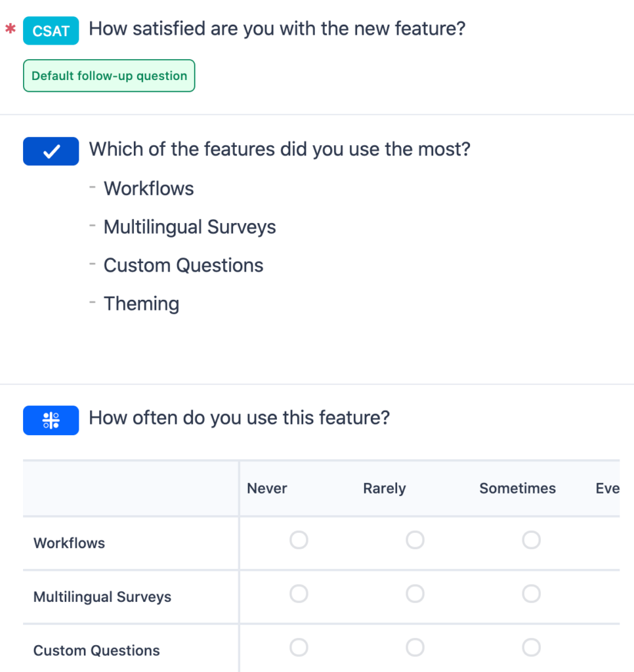Screen dimensions: 634x672
Task: Click question 'How often do you use this feature?'
Action: (x=240, y=417)
